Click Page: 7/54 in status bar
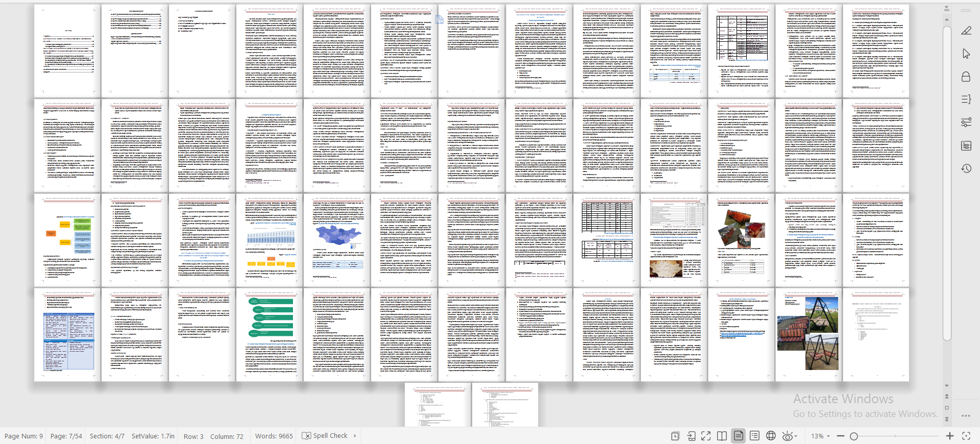980x444 pixels. click(66, 436)
